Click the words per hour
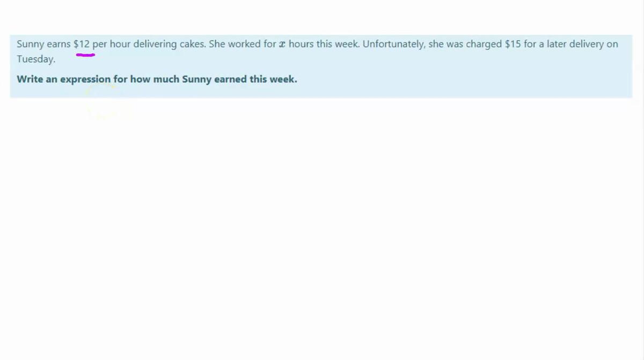Image resolution: width=644 pixels, height=360 pixels. point(112,44)
